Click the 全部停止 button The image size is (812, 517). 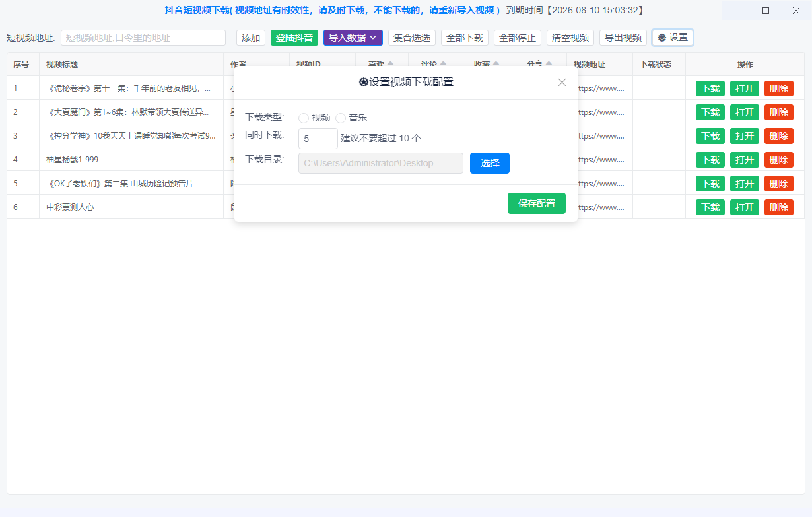(x=518, y=38)
